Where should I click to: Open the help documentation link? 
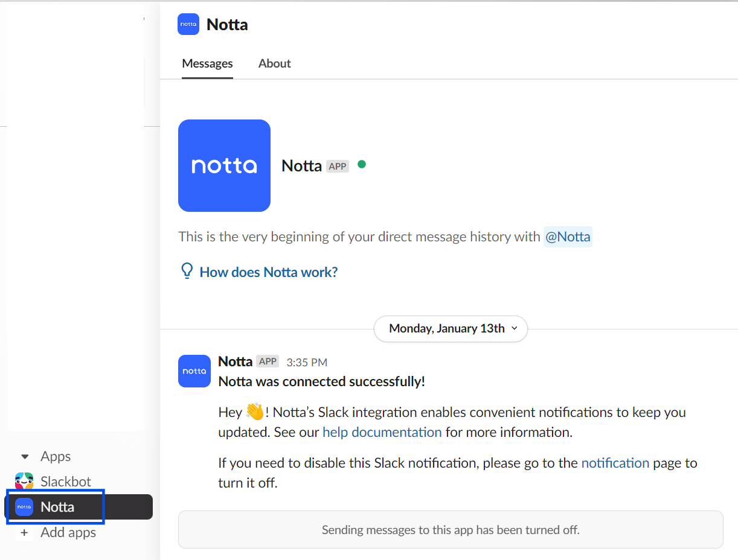pyautogui.click(x=382, y=432)
